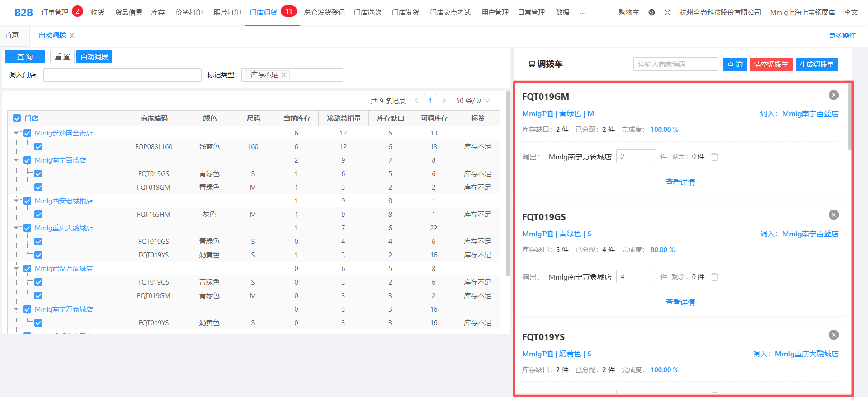Collapse the Mmlg重庆大融城店 tree node
The image size is (868, 397).
[16, 228]
